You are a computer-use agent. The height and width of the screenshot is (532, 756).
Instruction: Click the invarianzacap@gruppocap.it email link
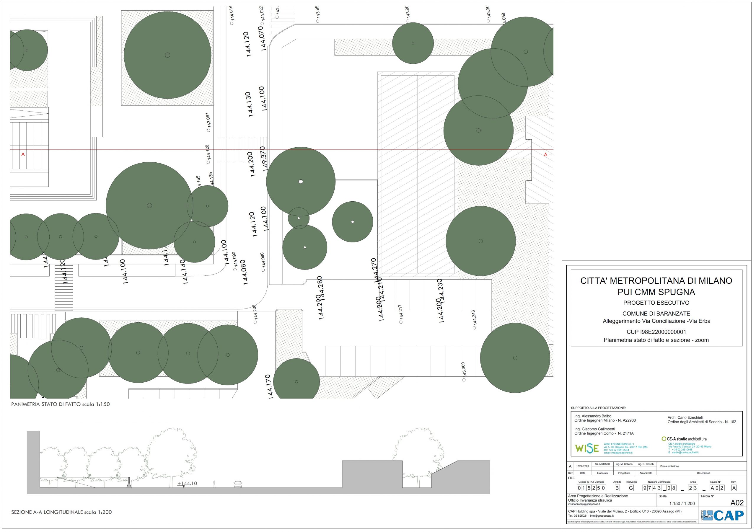584,504
